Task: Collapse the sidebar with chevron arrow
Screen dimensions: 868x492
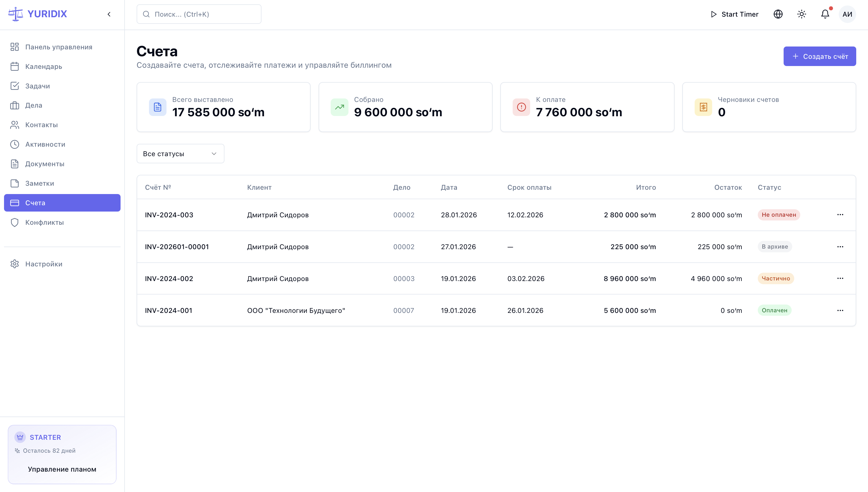Action: [109, 14]
